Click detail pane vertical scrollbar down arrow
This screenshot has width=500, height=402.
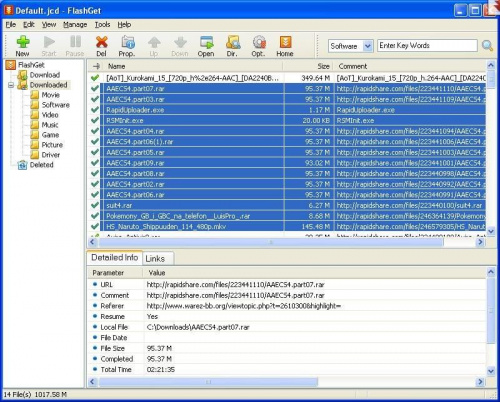[x=491, y=371]
